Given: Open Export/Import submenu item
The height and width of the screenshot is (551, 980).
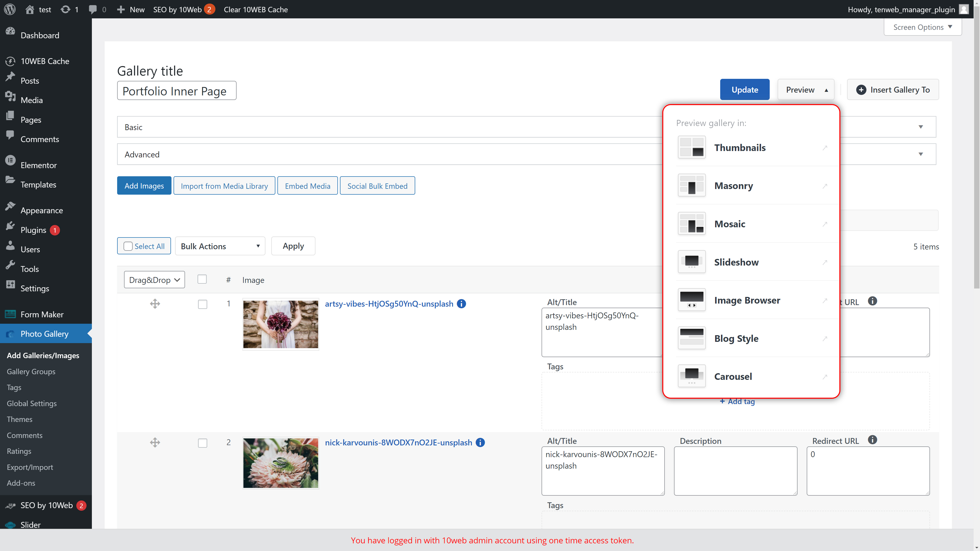Looking at the screenshot, I should (x=30, y=467).
